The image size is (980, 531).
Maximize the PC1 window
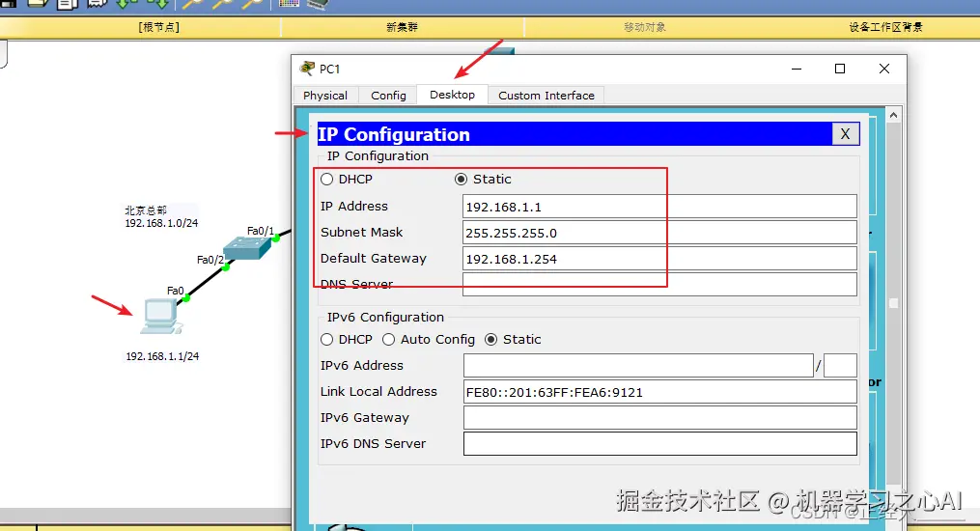840,69
